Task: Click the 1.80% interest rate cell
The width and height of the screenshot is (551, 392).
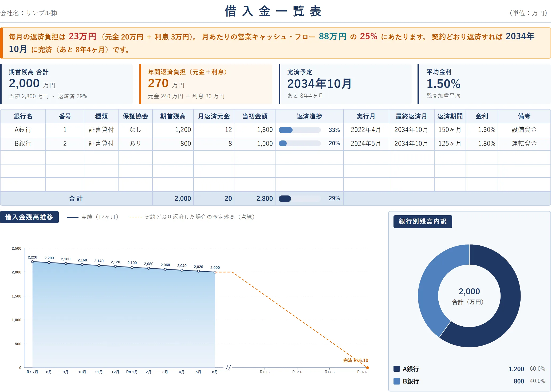Action: coord(482,144)
